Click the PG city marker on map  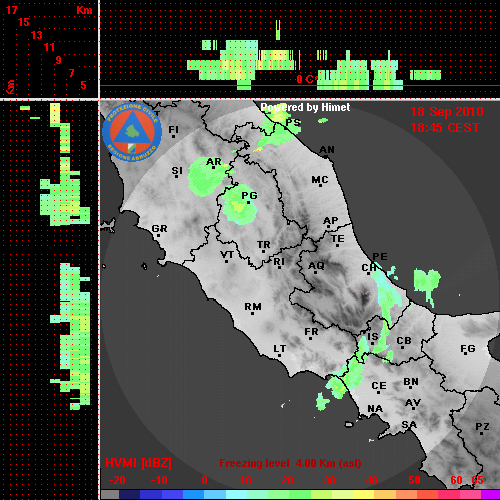tap(248, 202)
